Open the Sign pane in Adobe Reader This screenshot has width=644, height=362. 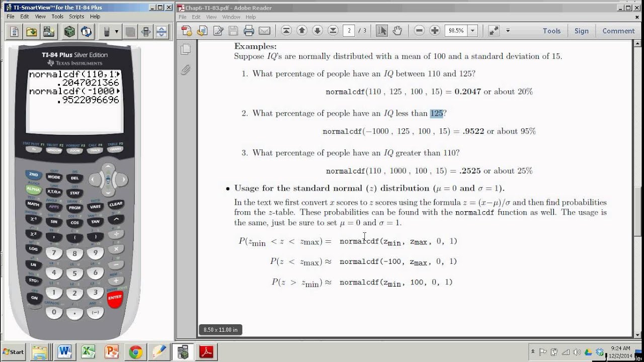pos(582,31)
